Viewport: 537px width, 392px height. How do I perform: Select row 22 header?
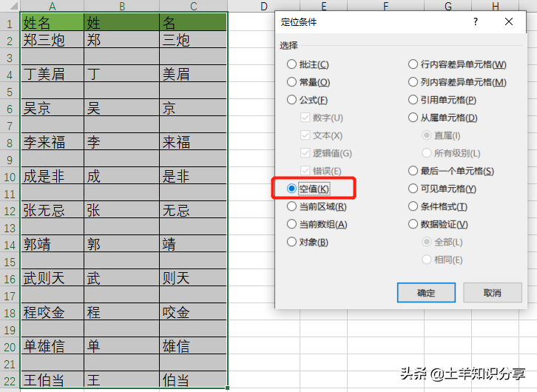10,381
